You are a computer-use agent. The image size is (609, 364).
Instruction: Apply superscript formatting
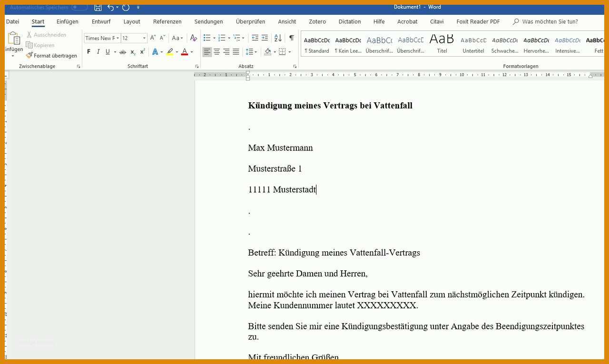tap(142, 52)
